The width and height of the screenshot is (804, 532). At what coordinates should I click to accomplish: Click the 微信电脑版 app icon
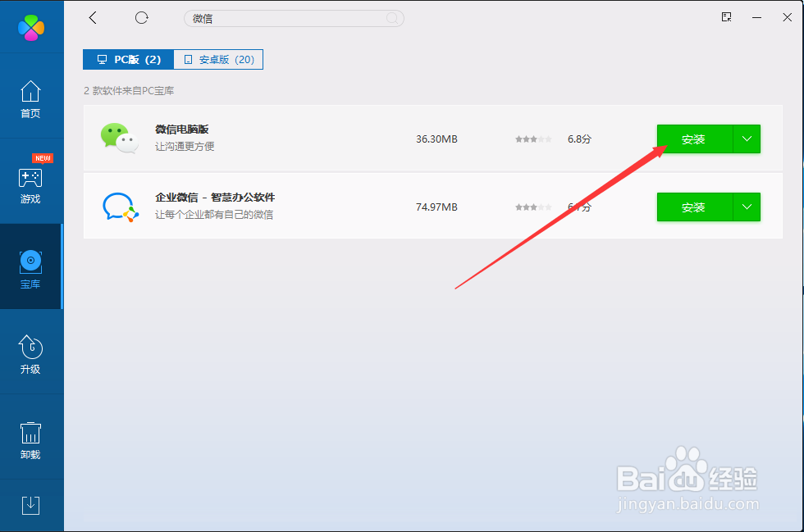click(x=120, y=138)
